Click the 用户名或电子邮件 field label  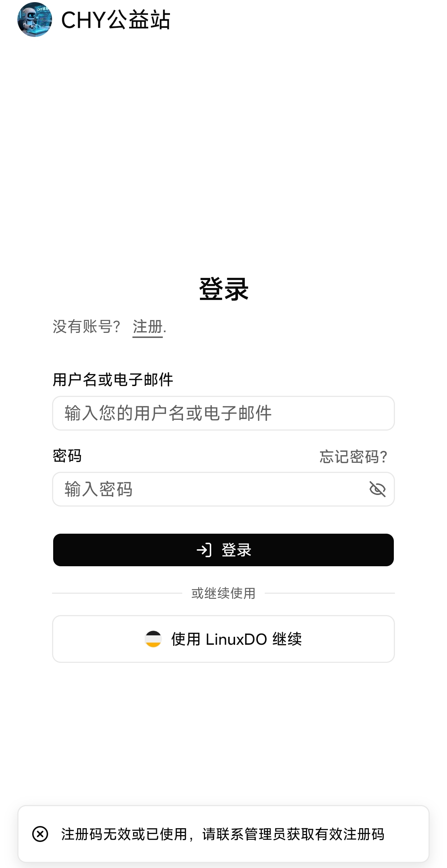click(x=113, y=380)
